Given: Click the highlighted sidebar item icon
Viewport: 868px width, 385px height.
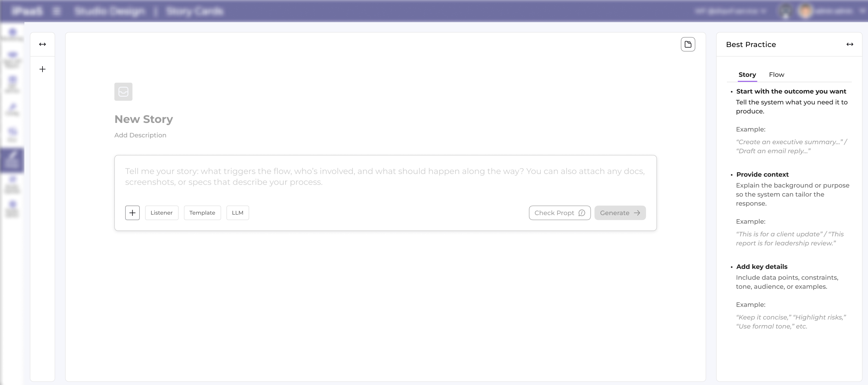Looking at the screenshot, I should (12, 160).
